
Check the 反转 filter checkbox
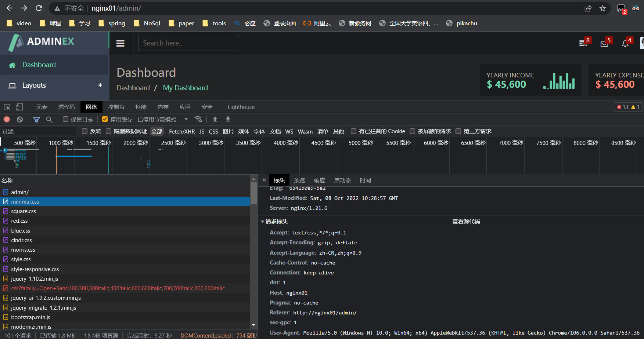coord(84,131)
